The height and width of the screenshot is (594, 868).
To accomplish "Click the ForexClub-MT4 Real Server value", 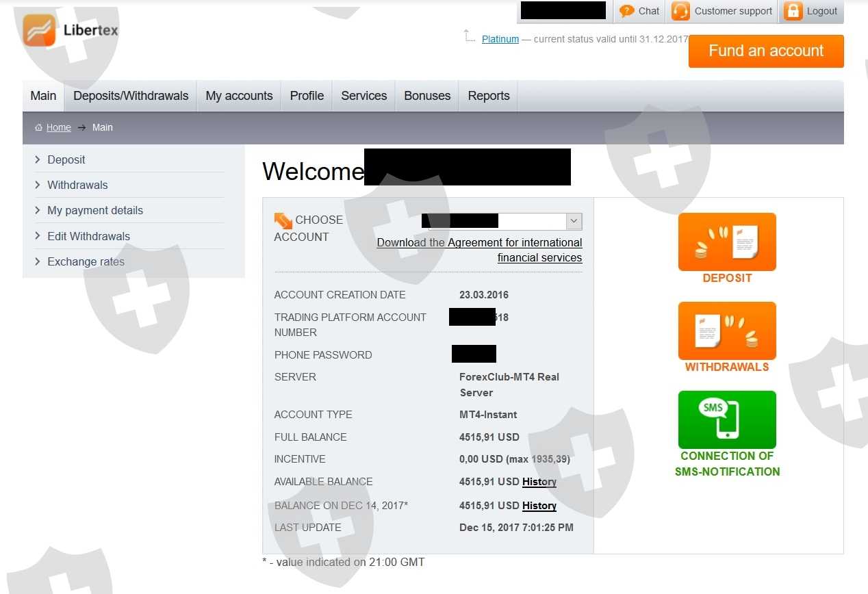I will coord(509,385).
